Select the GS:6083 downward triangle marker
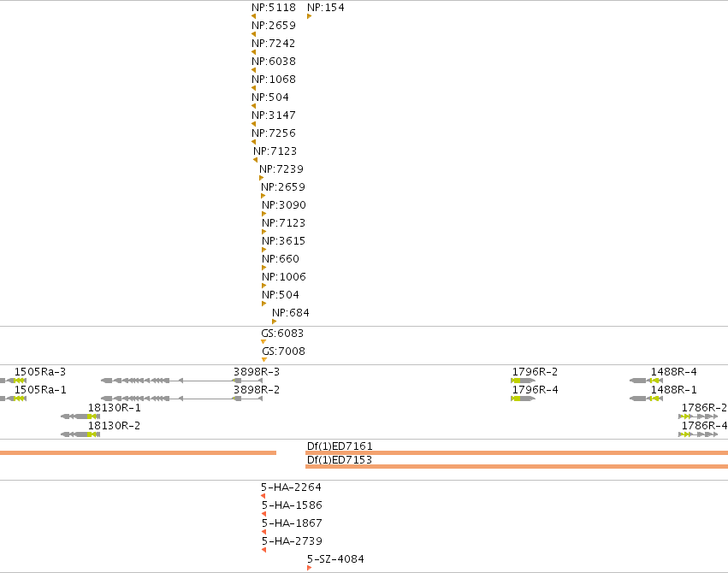 click(263, 342)
